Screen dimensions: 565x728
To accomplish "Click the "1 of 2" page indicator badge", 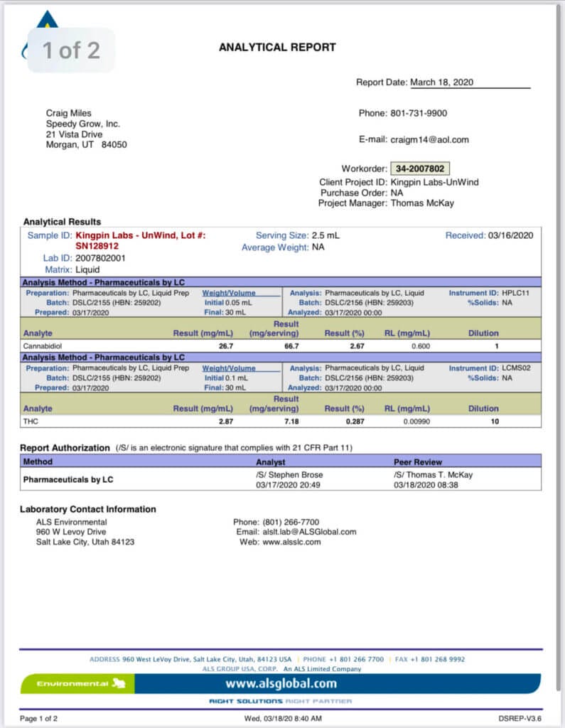I will click(x=71, y=50).
